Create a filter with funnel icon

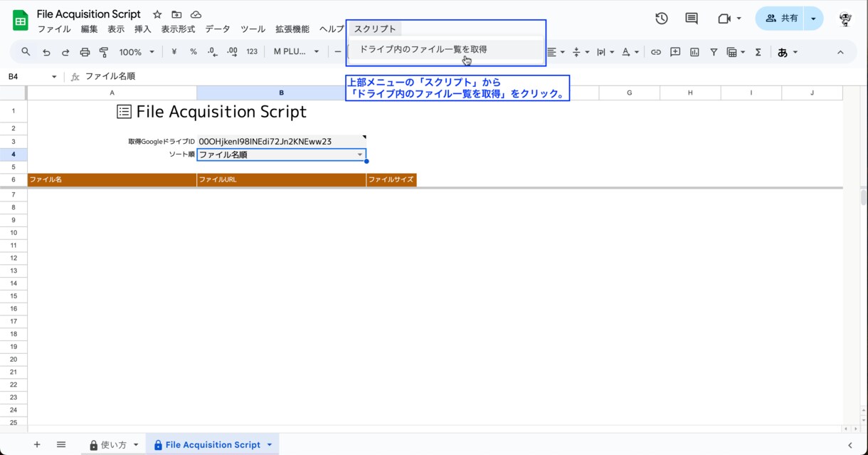[x=714, y=52]
